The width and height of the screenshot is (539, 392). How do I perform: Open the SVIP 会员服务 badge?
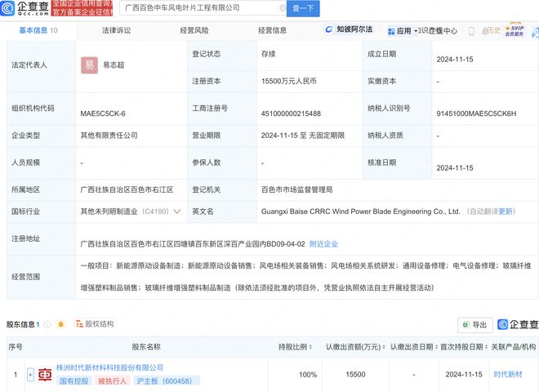514,30
